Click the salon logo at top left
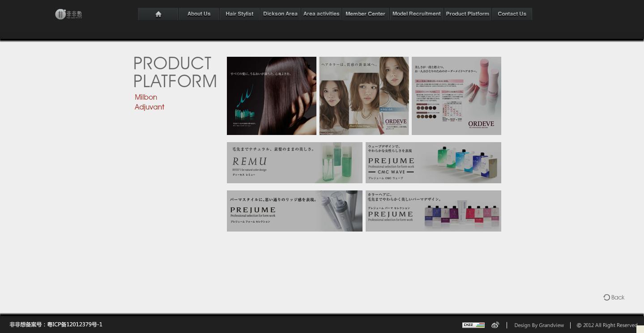This screenshot has width=644, height=333. 68,14
